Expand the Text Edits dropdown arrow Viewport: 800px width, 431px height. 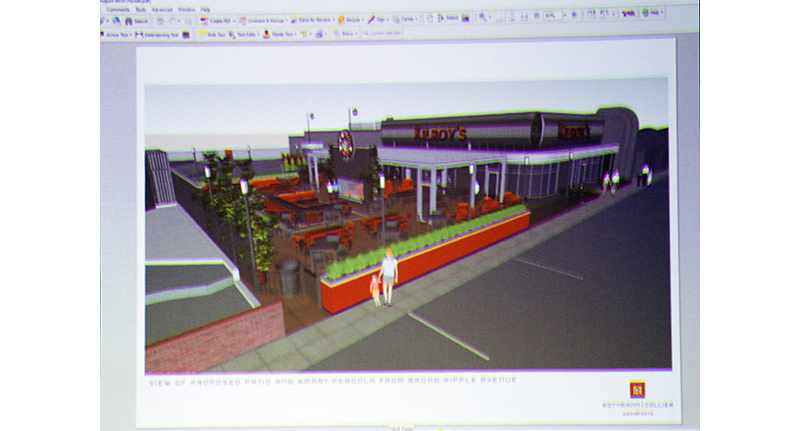click(x=258, y=34)
